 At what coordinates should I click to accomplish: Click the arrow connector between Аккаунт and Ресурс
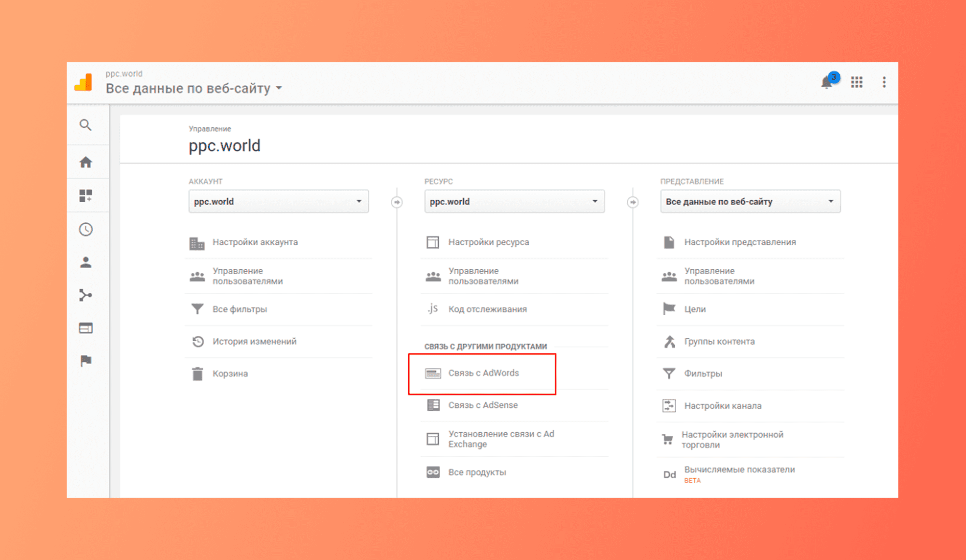click(x=397, y=202)
